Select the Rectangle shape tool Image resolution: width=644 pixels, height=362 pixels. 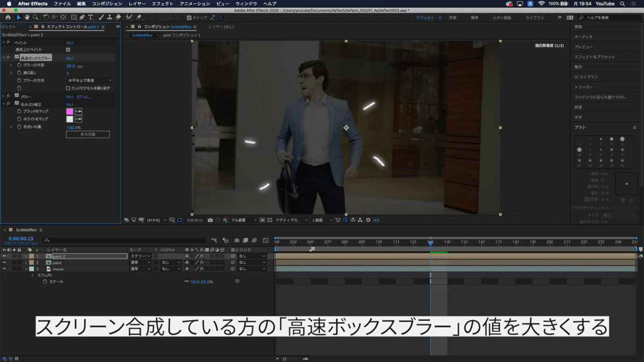click(x=74, y=17)
